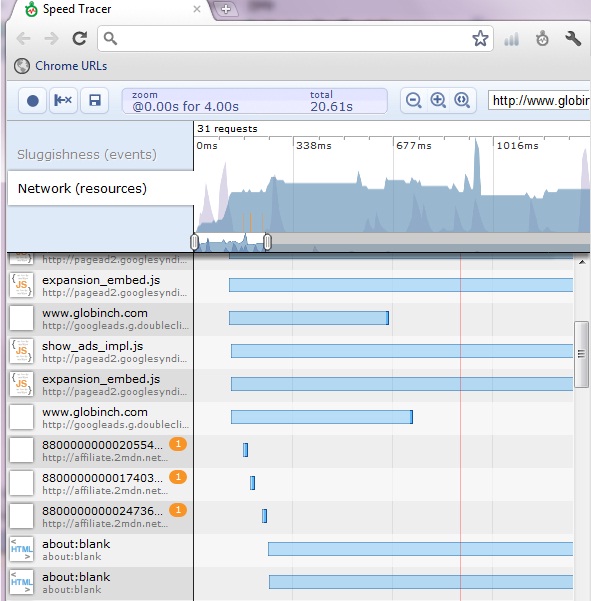Viewport: 591px width, 601px height.
Task: Click the 880000000020554 request timeline bar
Action: (x=245, y=450)
